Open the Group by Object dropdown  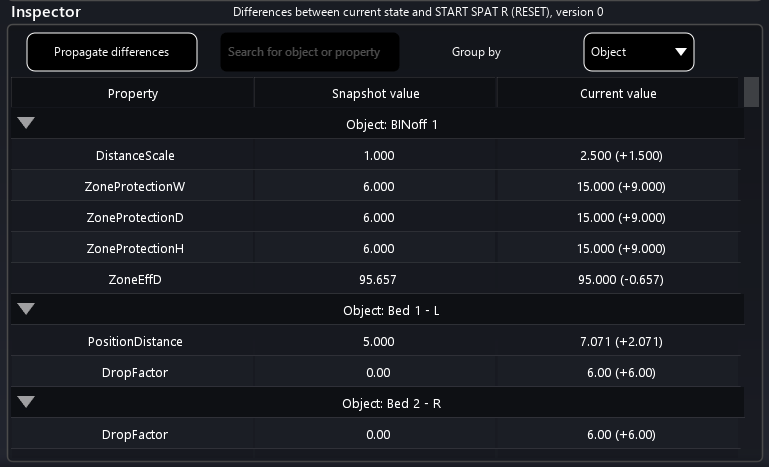point(638,52)
